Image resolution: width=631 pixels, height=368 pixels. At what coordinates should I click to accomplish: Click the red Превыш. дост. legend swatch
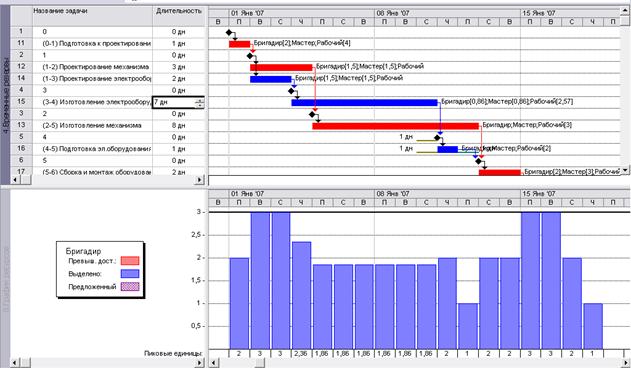click(x=130, y=261)
